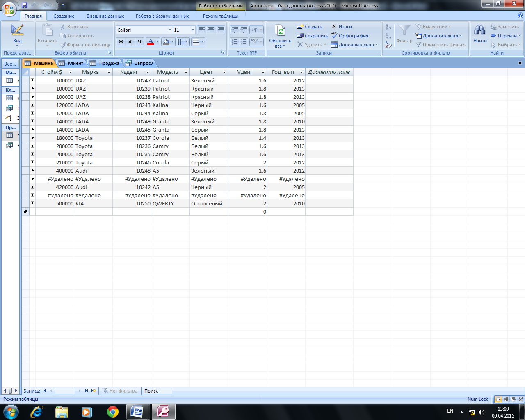Click Копировать copy button
The width and height of the screenshot is (525, 420).
pos(77,36)
